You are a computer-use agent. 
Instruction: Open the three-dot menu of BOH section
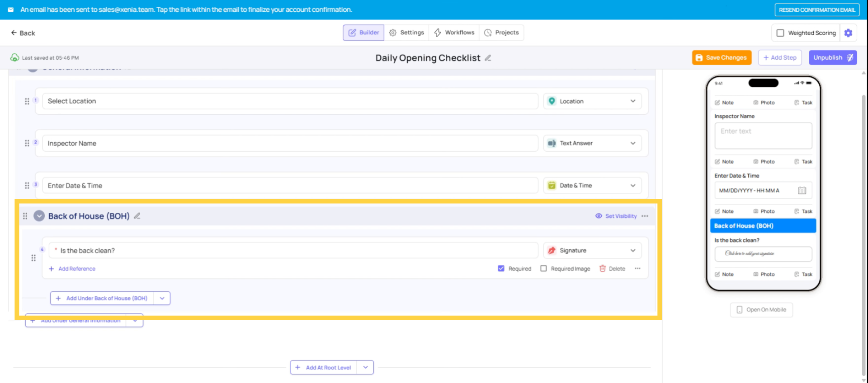(x=645, y=216)
